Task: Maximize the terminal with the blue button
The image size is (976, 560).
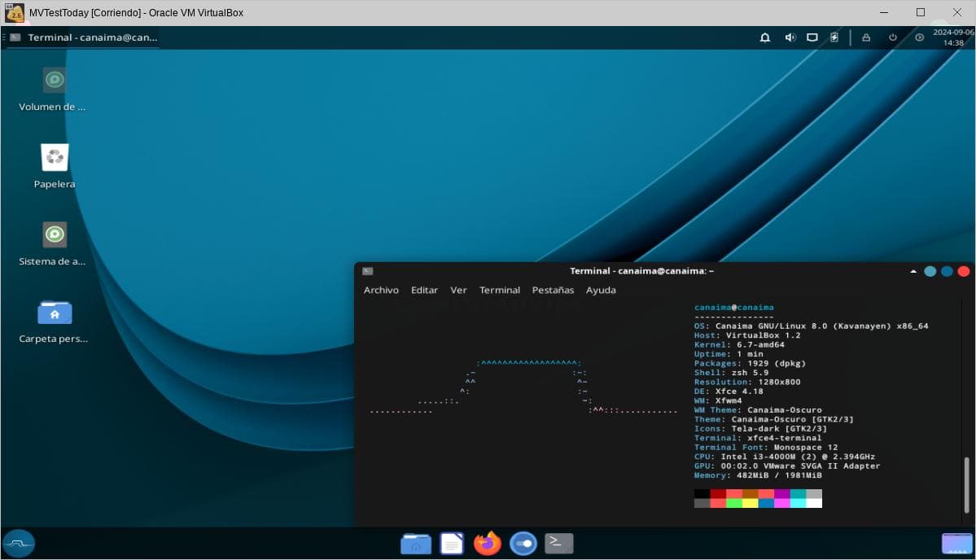Action: [x=947, y=271]
